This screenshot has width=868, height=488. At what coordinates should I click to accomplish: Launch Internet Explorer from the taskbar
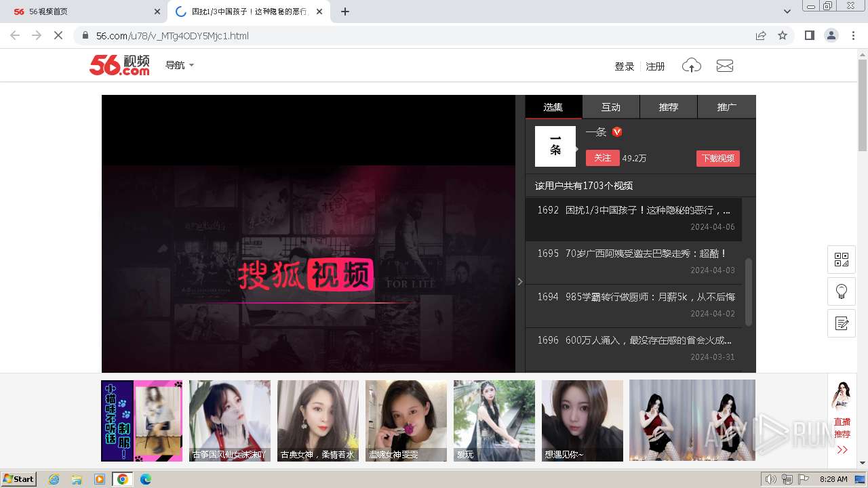(x=54, y=479)
